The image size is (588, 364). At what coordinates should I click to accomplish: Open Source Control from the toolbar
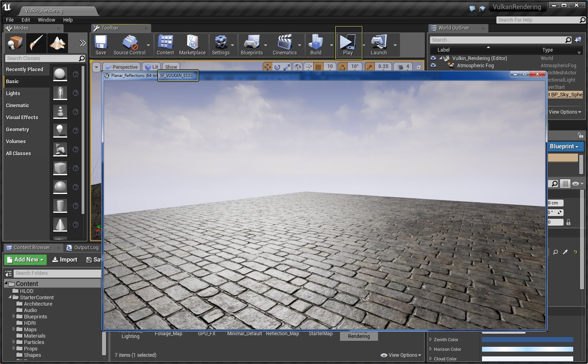tap(129, 45)
